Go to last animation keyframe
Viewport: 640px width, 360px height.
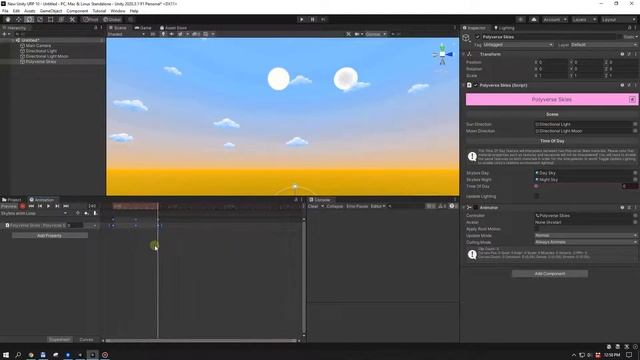(x=66, y=206)
